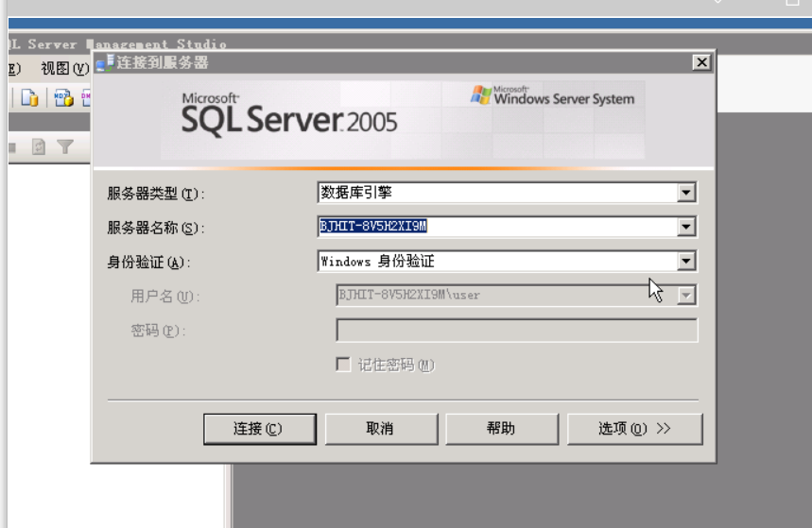Toggle the 记住密码 checkbox
This screenshot has width=812, height=528.
pos(343,365)
